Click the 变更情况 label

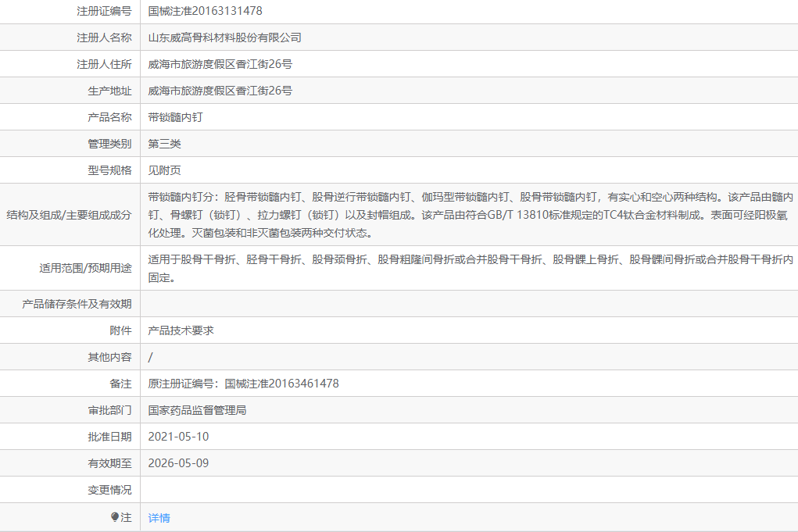(x=109, y=490)
